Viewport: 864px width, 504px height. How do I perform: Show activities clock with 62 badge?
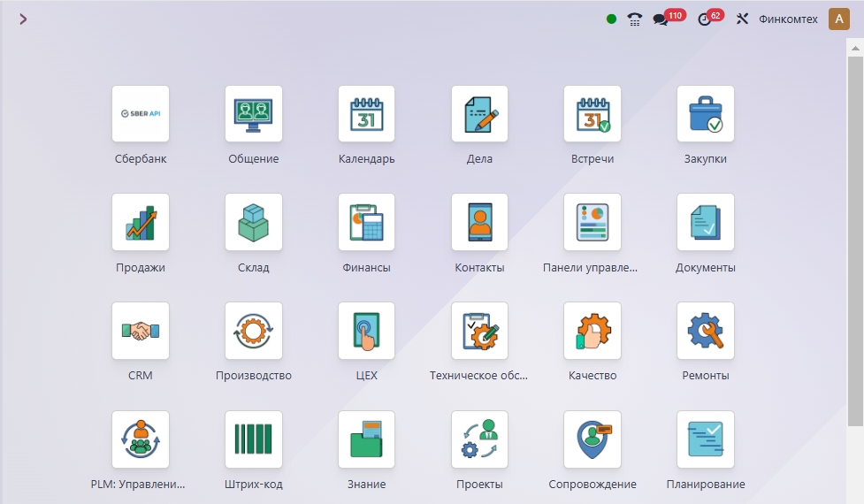pos(705,19)
